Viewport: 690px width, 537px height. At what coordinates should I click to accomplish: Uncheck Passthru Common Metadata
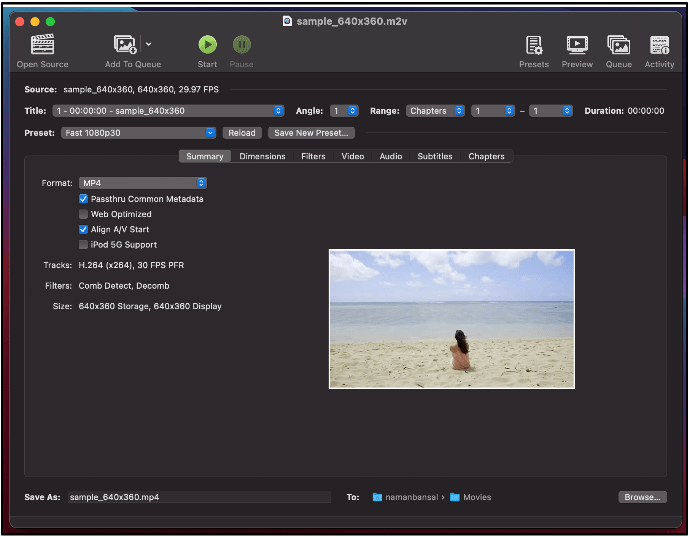point(83,199)
